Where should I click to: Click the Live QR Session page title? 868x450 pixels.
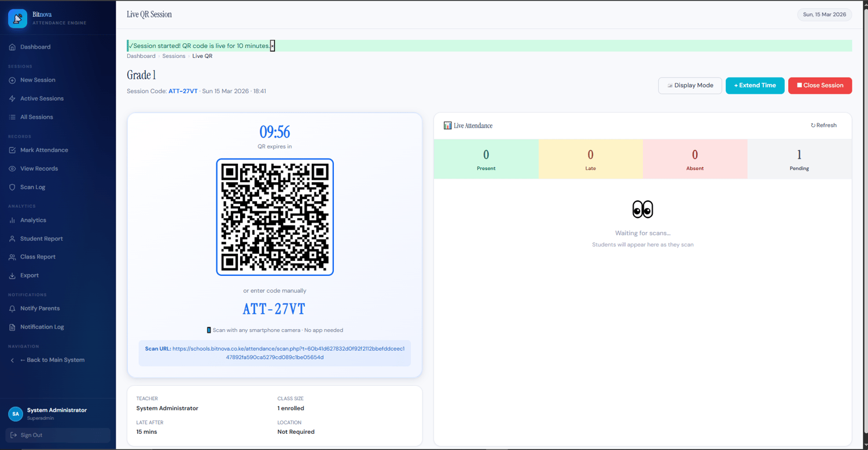pos(149,14)
